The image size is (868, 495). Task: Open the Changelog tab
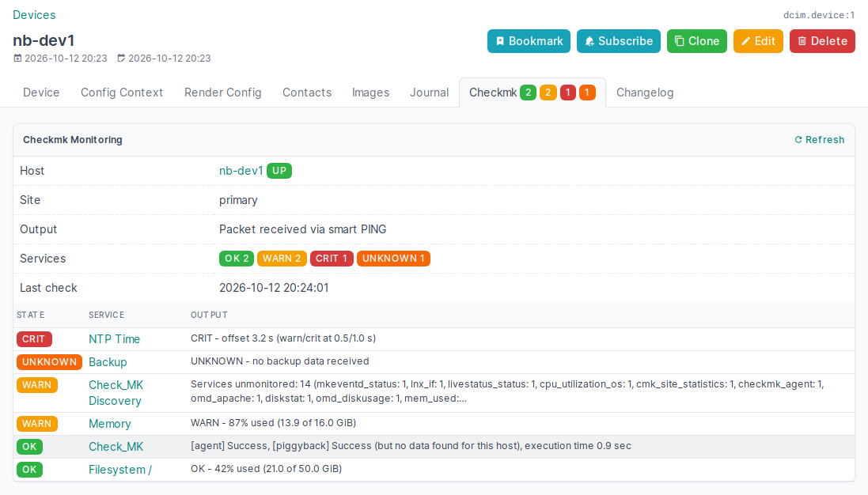click(x=645, y=93)
